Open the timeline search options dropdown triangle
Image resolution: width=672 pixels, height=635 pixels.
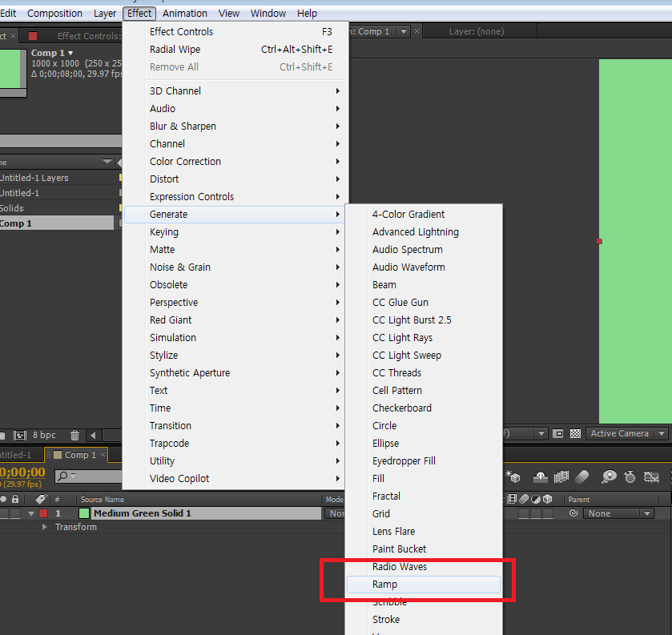pyautogui.click(x=73, y=476)
